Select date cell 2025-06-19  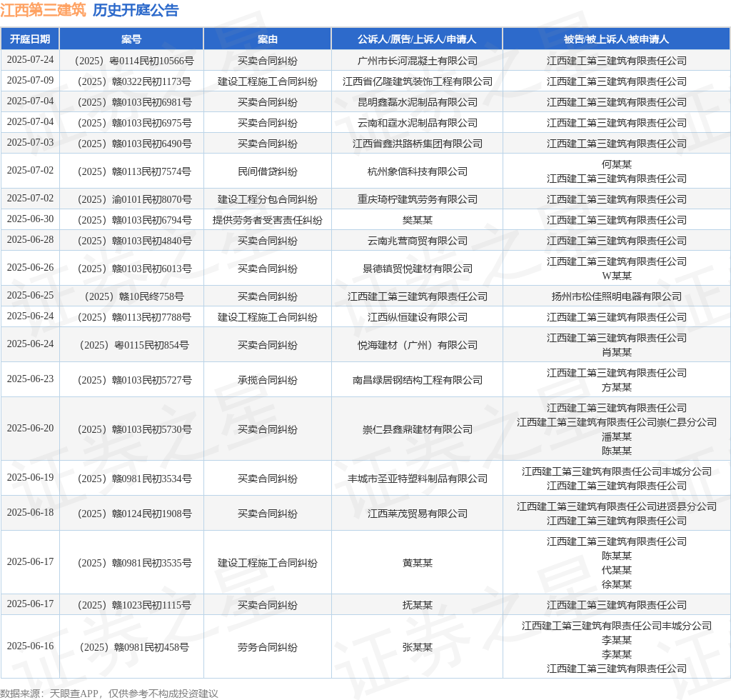[x=30, y=477]
